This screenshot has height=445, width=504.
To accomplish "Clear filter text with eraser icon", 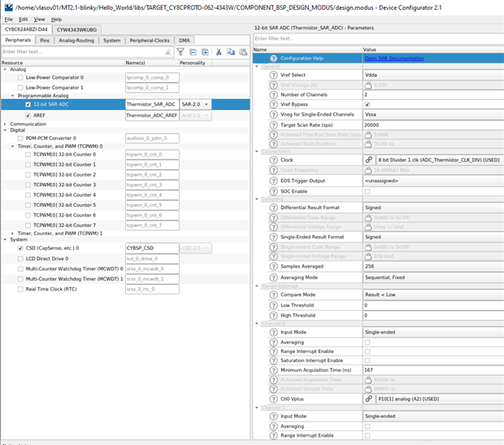I will click(x=168, y=52).
